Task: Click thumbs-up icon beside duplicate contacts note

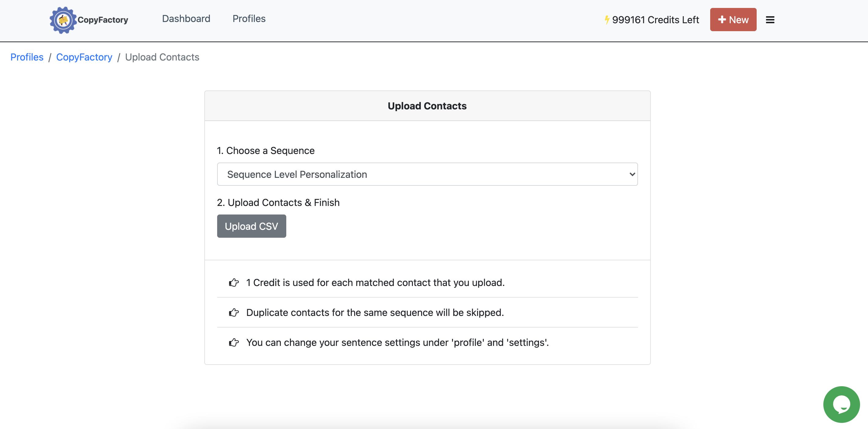Action: (x=234, y=313)
